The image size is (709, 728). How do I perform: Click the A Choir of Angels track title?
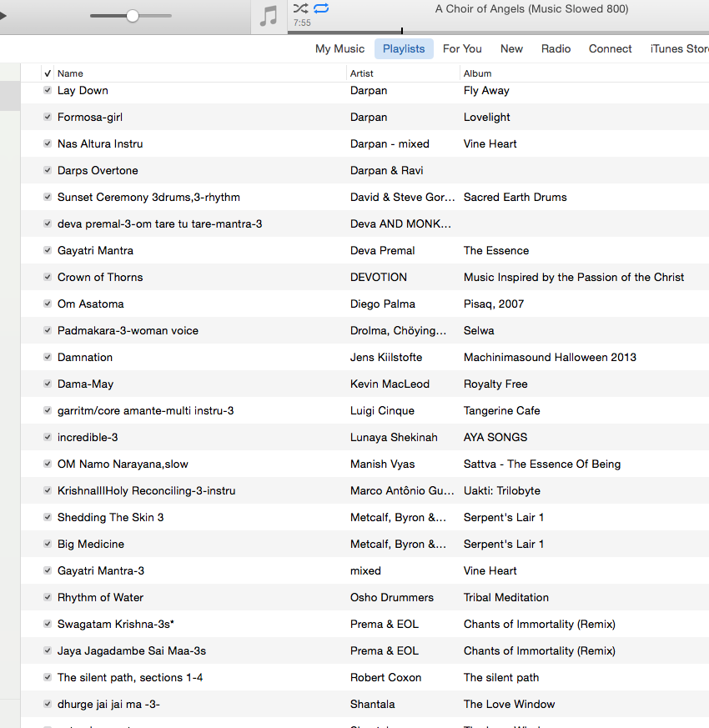coord(531,9)
